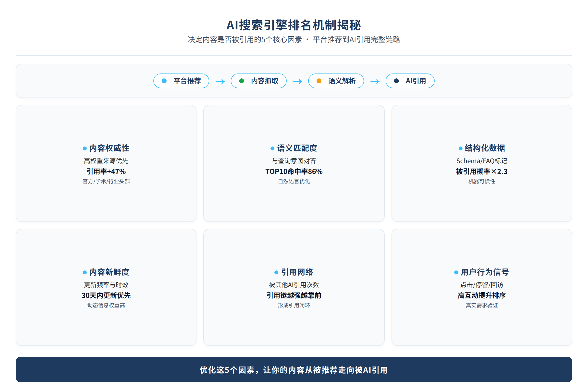Click the 平台推荐 pill
Screen dimensions: 588x392
pos(181,81)
